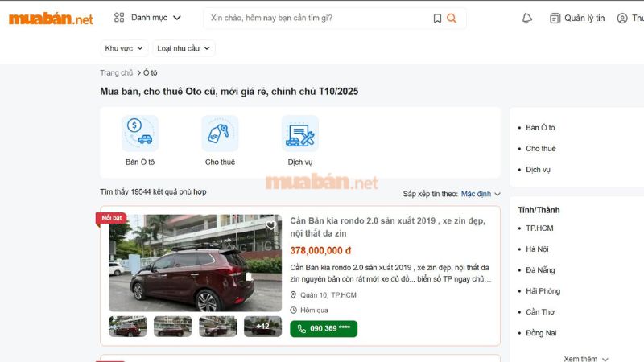Open the +12 more photos thumbnail
This screenshot has height=362, width=644.
262,327
